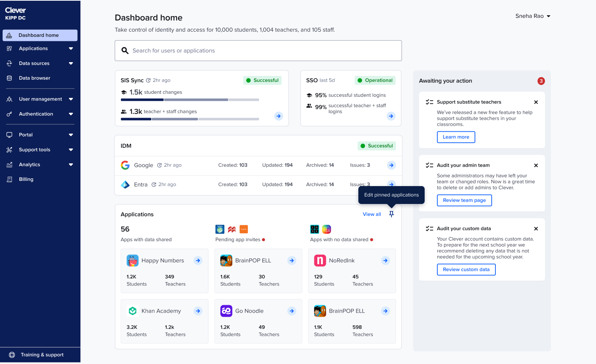Click '56' apps with data shared

coord(125,229)
